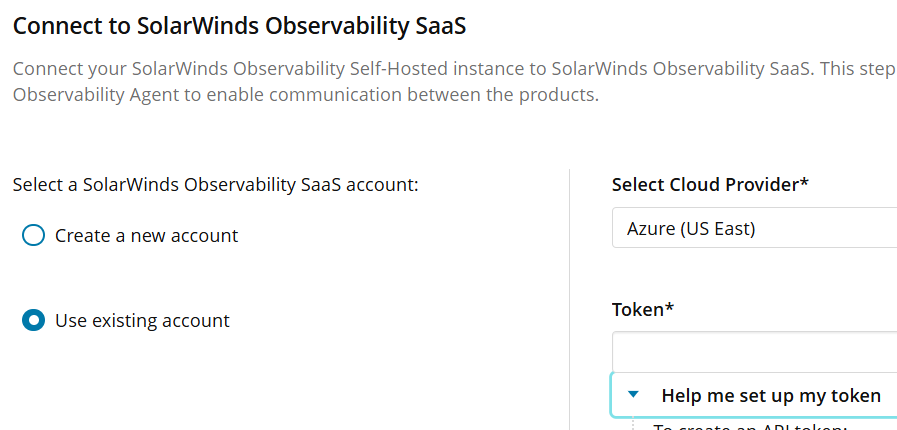Screen dimensions: 897x430
Task: Collapse the Help me set up my token section
Action: (770, 396)
